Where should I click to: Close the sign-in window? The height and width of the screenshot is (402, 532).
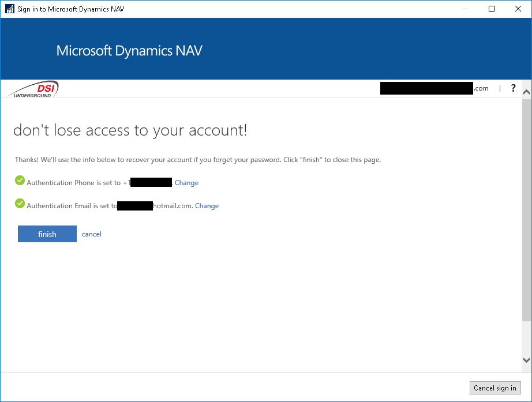coord(518,9)
